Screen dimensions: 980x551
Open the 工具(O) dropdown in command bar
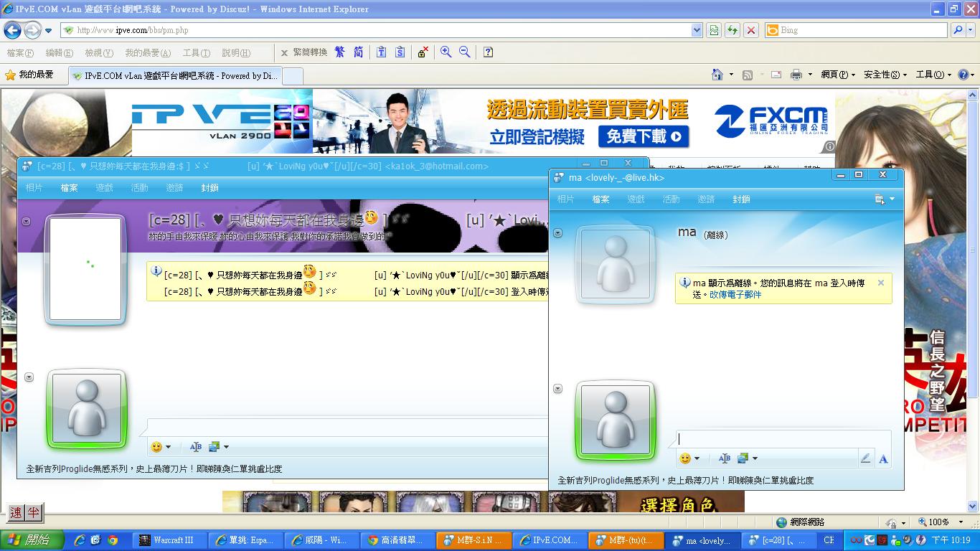click(933, 75)
